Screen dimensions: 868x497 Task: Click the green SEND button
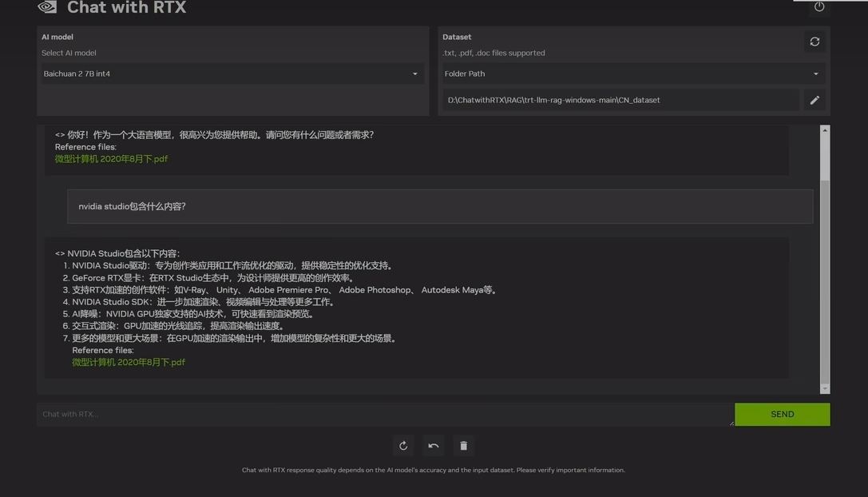point(782,414)
